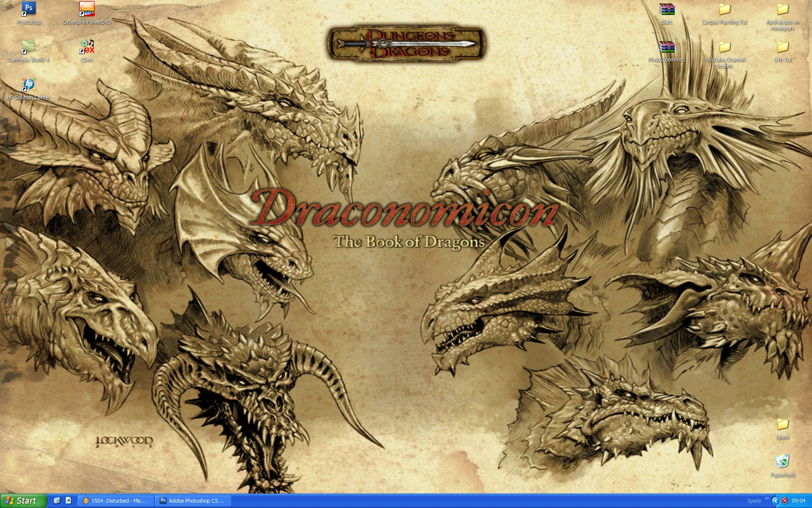Viewport: 812px width, 508px height.
Task: Click the Spiele toolbar label in taskbar
Action: click(754, 501)
